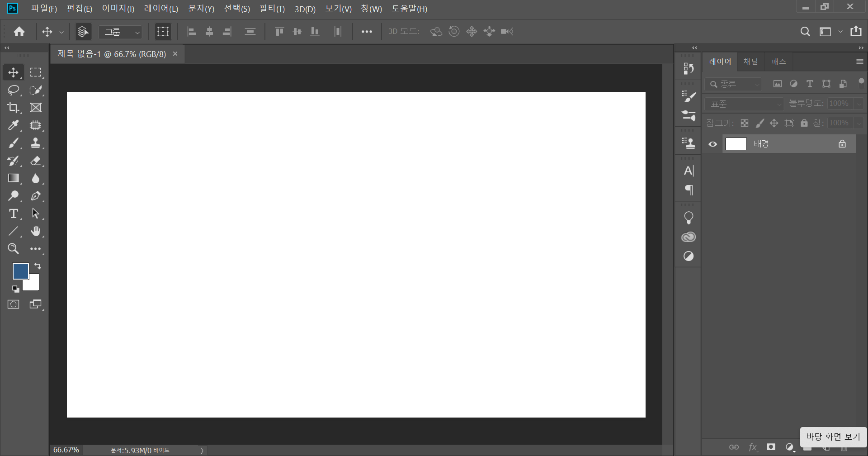Viewport: 868px width, 456px height.
Task: Click the align left edges button
Action: click(192, 32)
